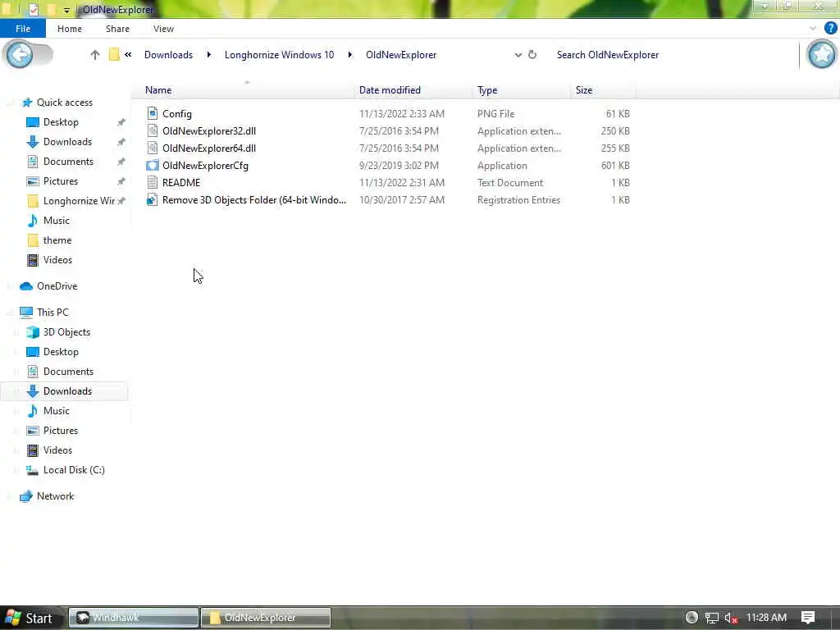The height and width of the screenshot is (630, 840).
Task: Click the network tray icon
Action: 711,618
